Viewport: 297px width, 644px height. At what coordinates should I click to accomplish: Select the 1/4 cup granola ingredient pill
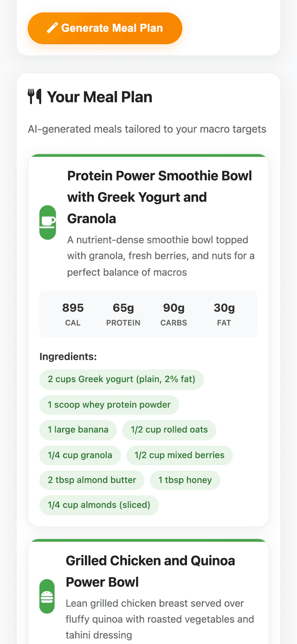[x=80, y=455]
